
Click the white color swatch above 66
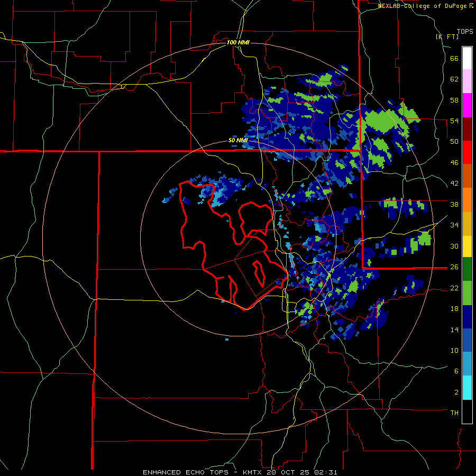pyautogui.click(x=467, y=58)
